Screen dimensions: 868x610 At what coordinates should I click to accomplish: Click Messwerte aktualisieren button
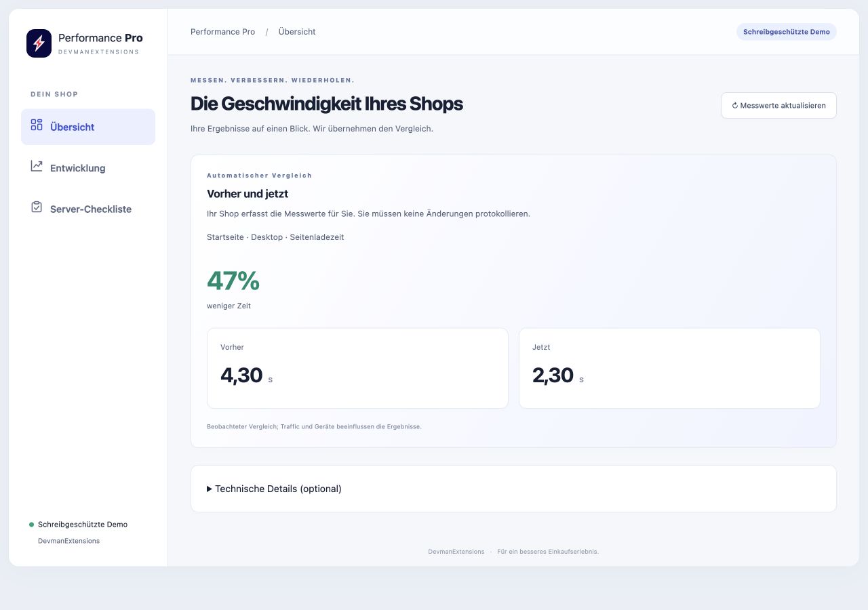[778, 106]
